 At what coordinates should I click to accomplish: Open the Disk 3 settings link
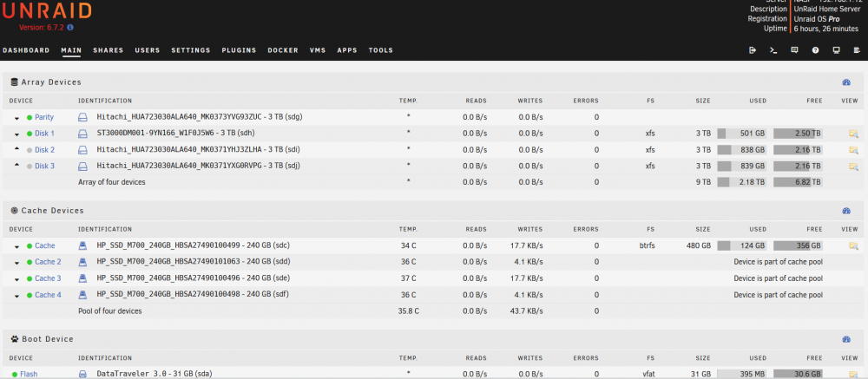coord(45,166)
